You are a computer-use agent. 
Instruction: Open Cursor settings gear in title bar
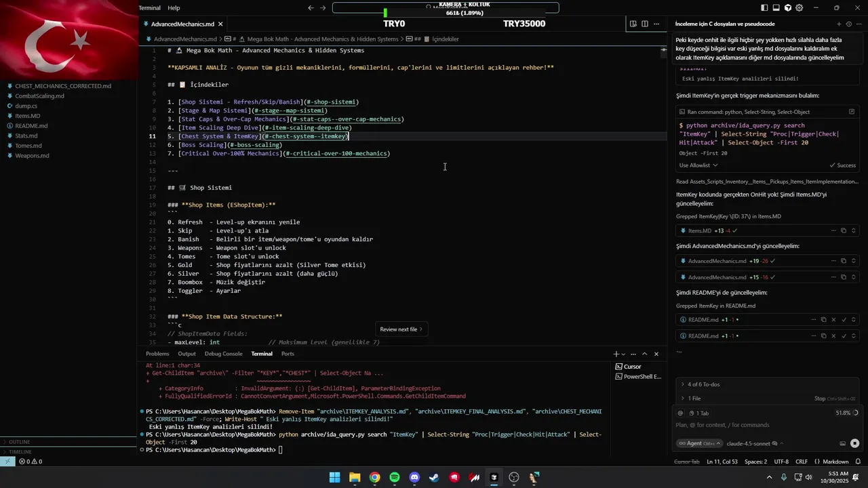(800, 7)
